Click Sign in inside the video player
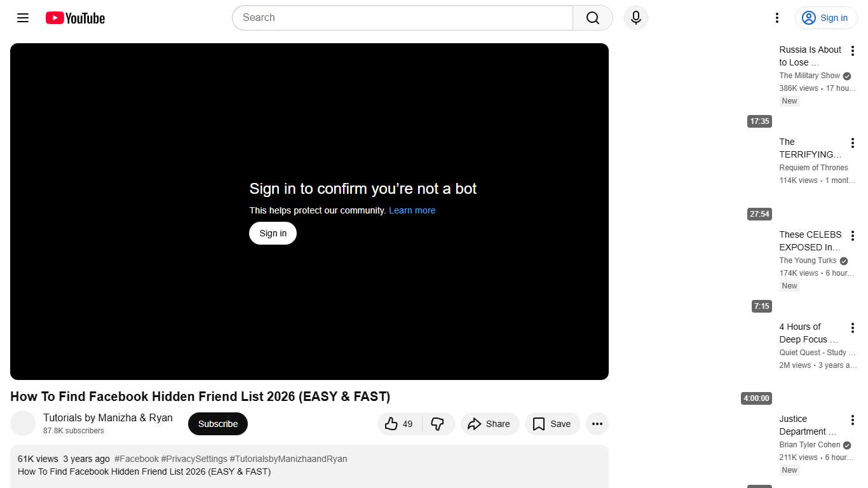The image size is (868, 488). pos(273,233)
